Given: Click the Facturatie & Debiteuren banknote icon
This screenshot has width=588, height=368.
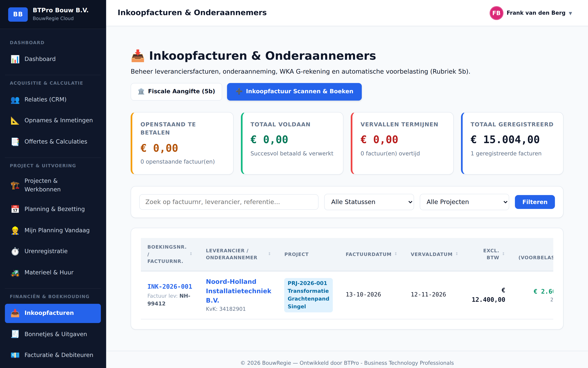Looking at the screenshot, I should pos(15,355).
